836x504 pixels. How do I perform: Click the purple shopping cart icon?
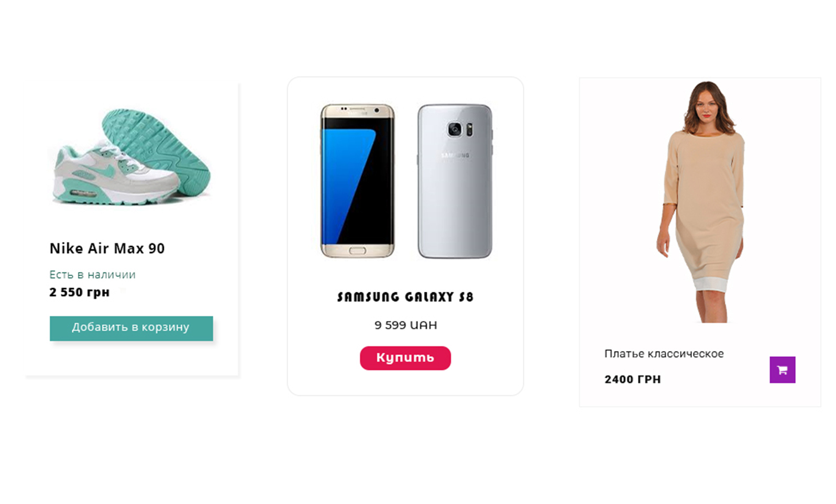point(782,370)
